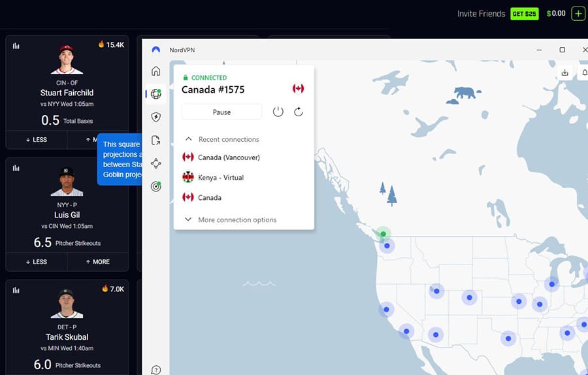
Task: Click the power disconnect icon
Action: (278, 112)
